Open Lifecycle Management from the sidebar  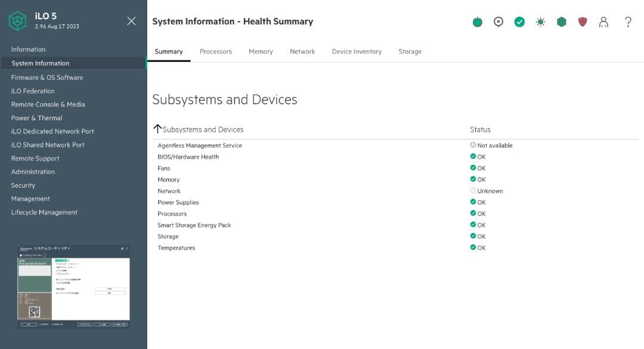(x=44, y=212)
